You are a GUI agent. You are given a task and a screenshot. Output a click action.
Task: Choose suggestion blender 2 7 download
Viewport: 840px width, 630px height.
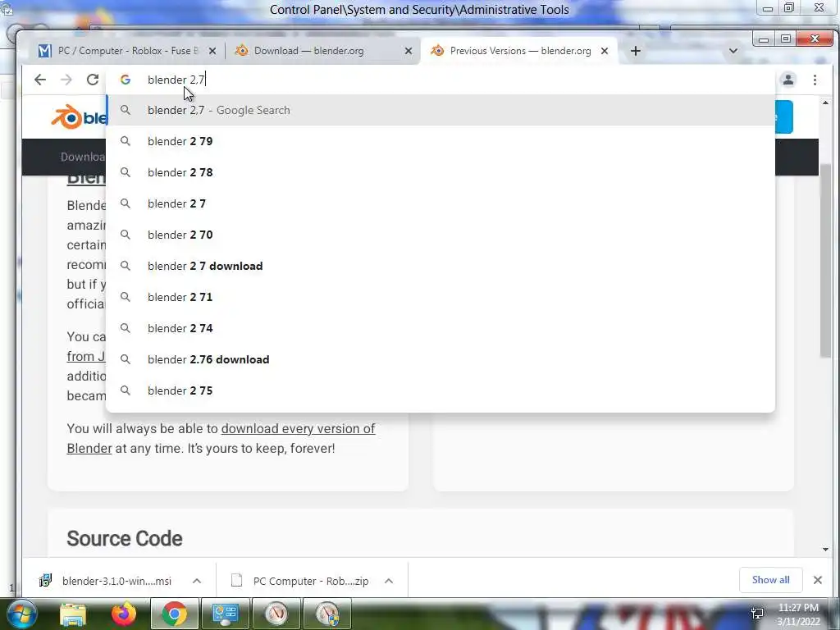coord(441,267)
